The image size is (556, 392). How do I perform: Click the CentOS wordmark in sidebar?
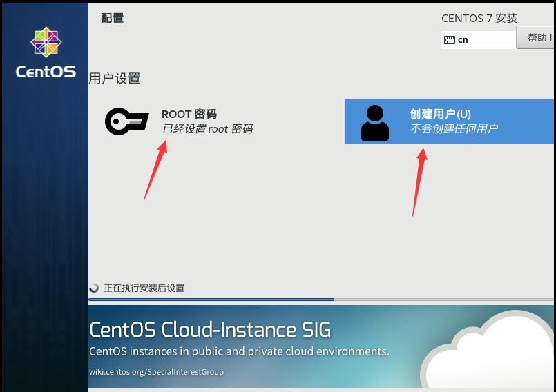[x=46, y=72]
